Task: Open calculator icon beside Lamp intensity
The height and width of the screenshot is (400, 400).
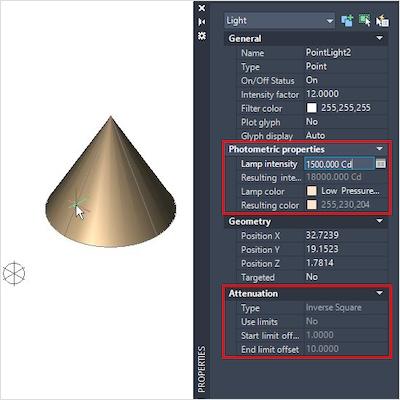Action: [x=381, y=164]
